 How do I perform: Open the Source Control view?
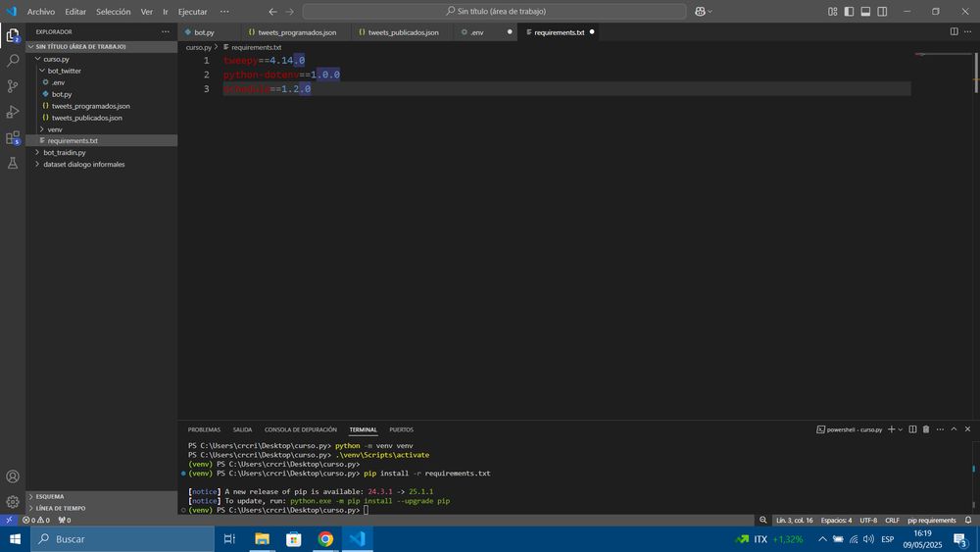click(13, 86)
